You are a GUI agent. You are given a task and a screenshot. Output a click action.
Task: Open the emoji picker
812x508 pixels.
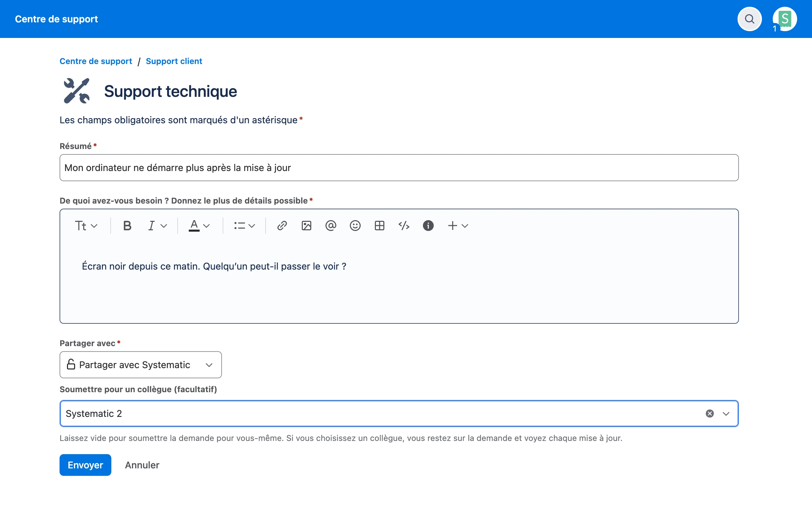355,226
